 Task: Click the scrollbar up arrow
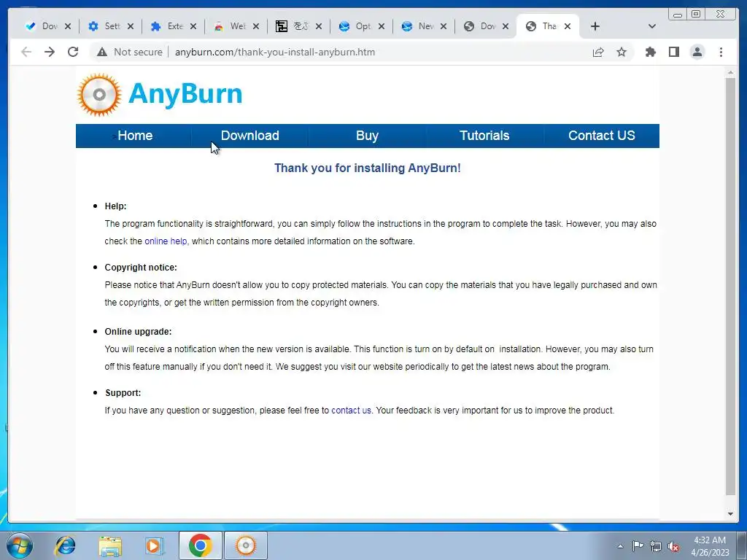coord(730,72)
